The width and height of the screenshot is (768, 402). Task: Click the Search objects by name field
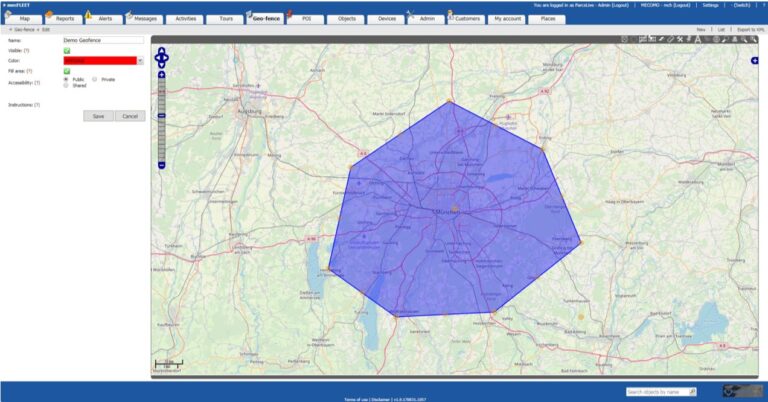[x=658, y=392]
